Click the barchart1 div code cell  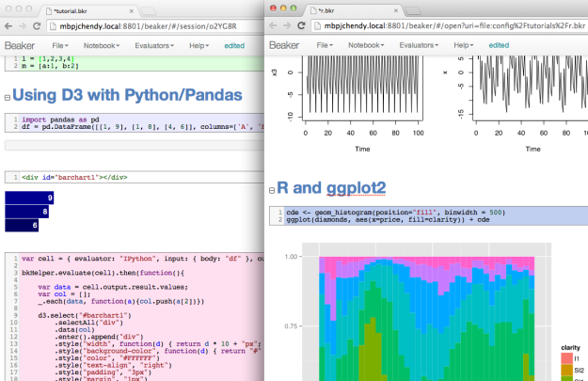click(135, 178)
